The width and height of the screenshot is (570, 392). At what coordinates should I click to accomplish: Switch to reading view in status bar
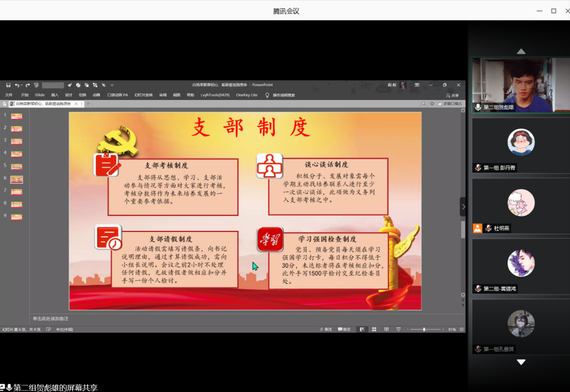click(x=386, y=329)
